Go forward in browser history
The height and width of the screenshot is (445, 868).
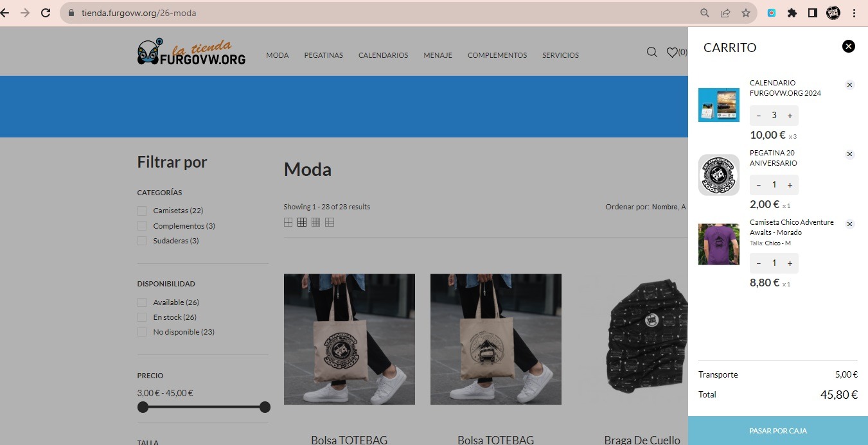pyautogui.click(x=25, y=13)
